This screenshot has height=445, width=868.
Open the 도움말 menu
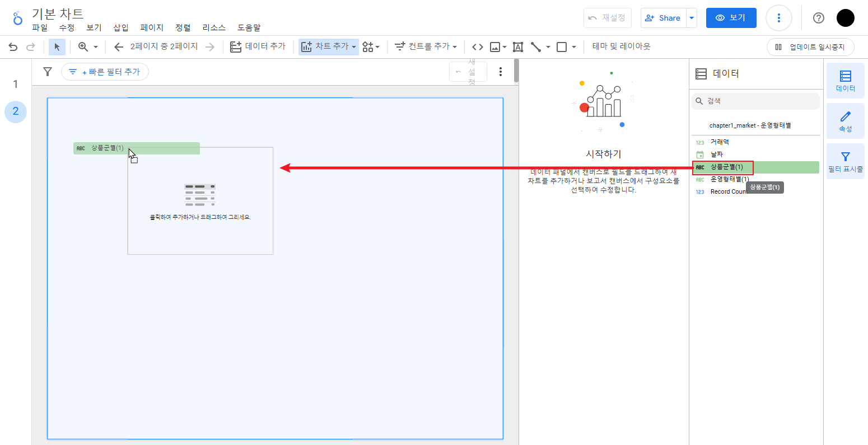(x=249, y=27)
